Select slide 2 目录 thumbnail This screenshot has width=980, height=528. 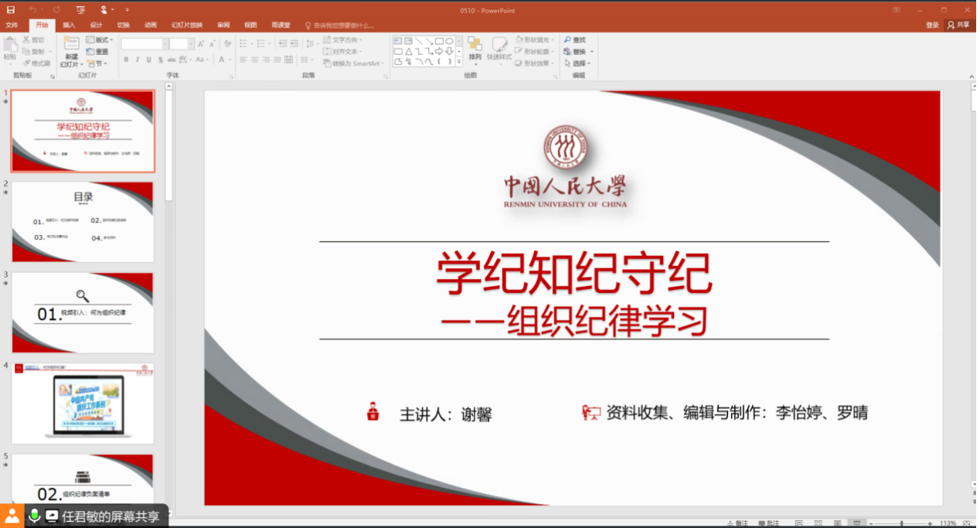[83, 222]
